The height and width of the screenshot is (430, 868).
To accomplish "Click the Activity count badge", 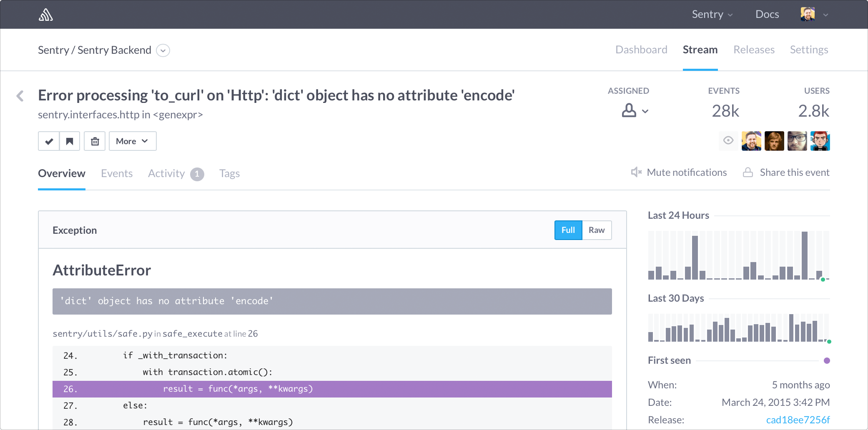I will click(197, 174).
